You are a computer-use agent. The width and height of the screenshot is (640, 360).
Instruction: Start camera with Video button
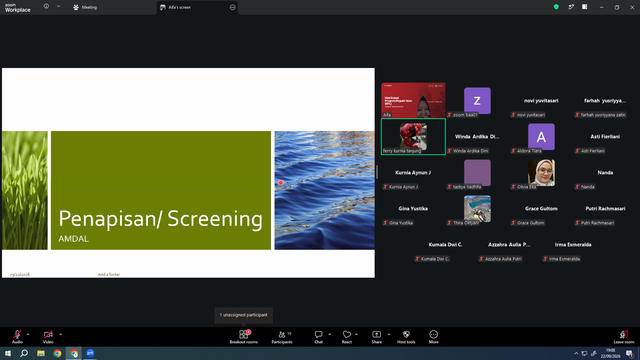(x=48, y=337)
